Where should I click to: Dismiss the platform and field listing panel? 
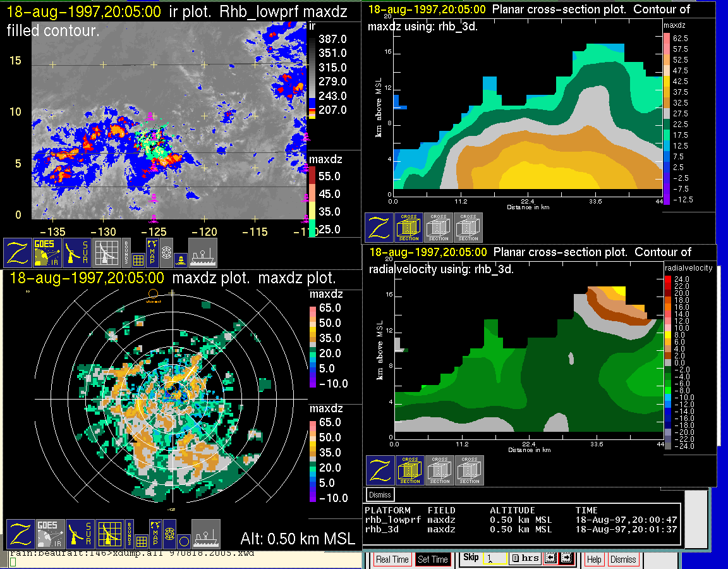pyautogui.click(x=380, y=494)
